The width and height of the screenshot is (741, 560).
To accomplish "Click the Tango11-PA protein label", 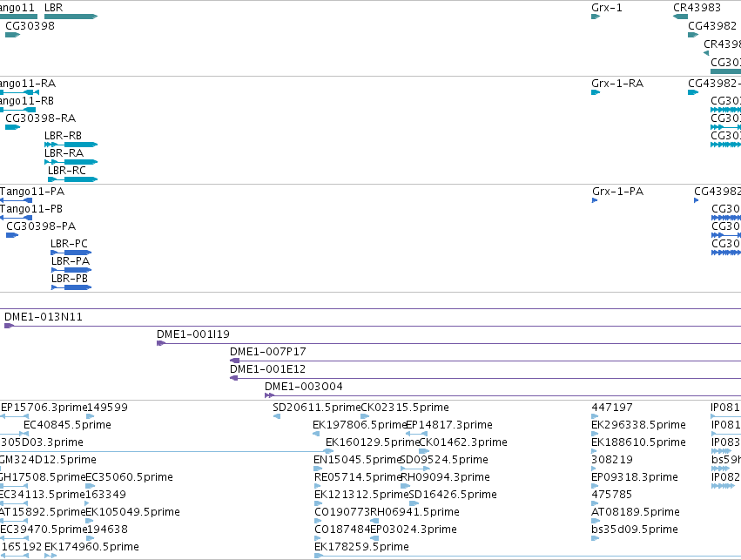I will point(32,192).
